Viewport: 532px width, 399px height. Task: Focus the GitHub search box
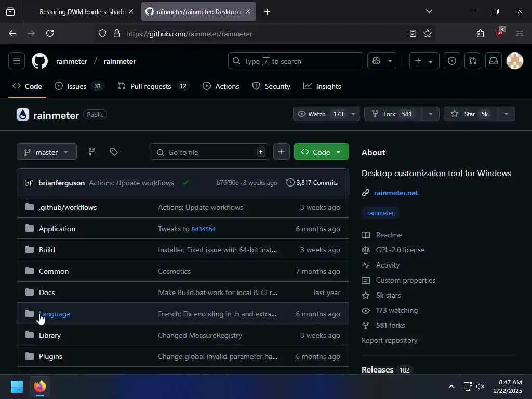pos(296,61)
